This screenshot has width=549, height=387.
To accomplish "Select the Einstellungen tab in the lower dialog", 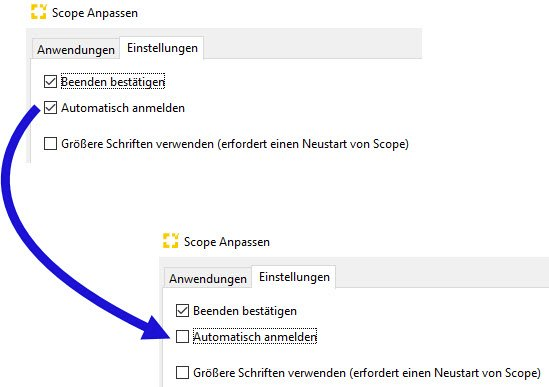I will pyautogui.click(x=294, y=277).
